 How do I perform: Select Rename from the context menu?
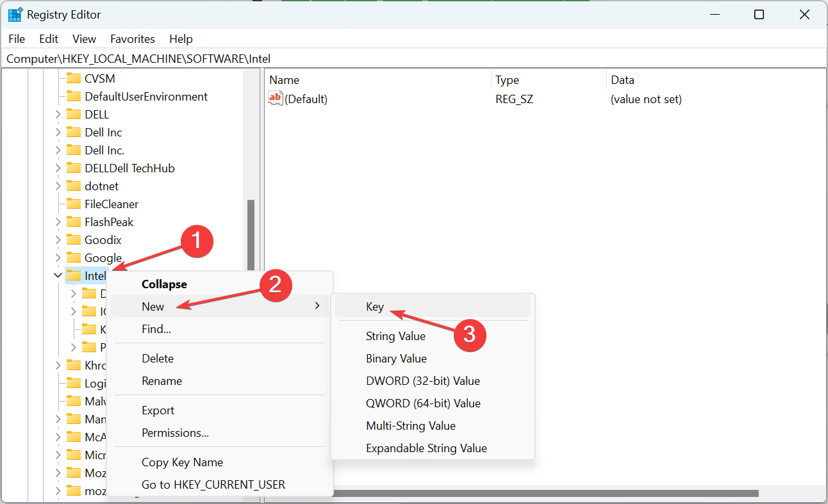pyautogui.click(x=220, y=380)
